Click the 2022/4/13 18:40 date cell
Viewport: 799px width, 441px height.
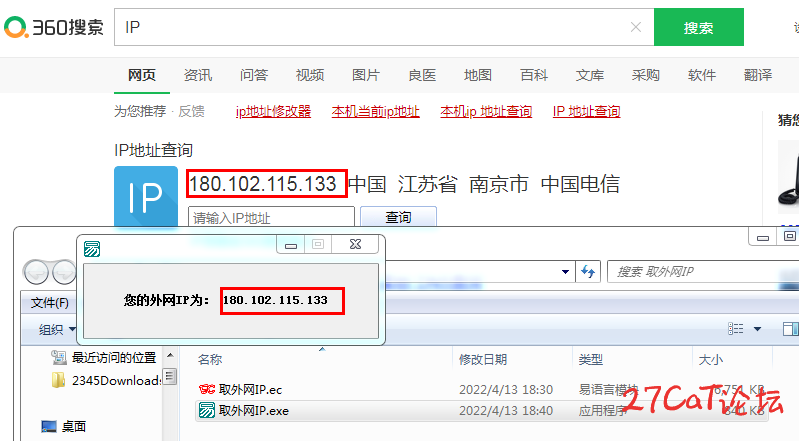[x=506, y=410]
